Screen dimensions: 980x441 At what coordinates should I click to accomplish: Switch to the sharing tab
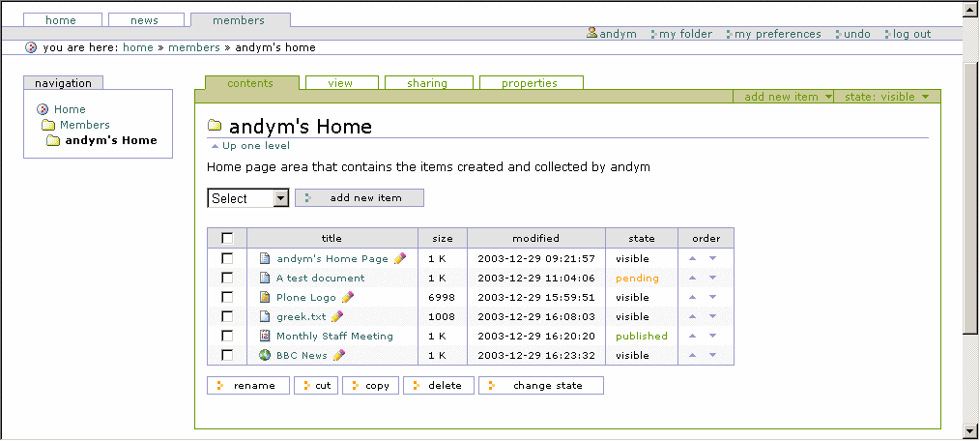pyautogui.click(x=427, y=83)
